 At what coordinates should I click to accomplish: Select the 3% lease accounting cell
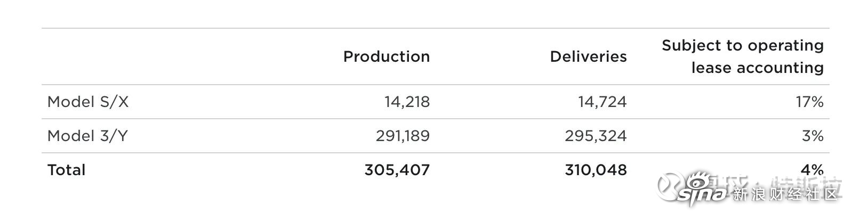pyautogui.click(x=813, y=136)
